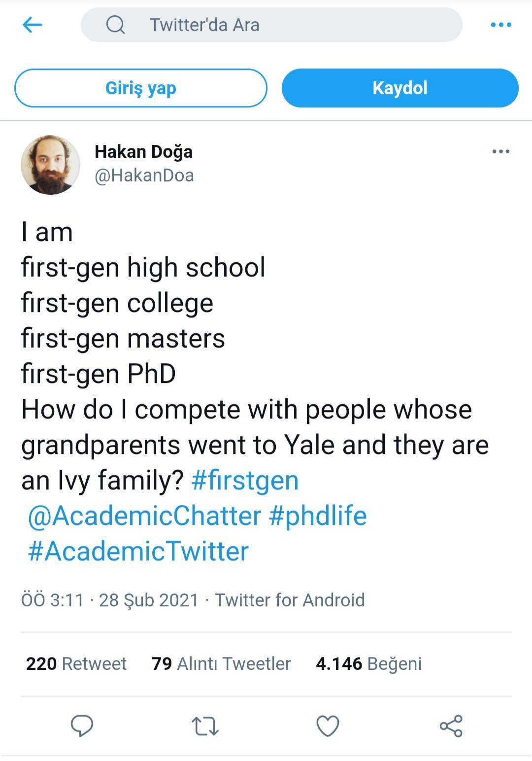
Task: Click the search magnifier icon
Action: pos(115,25)
